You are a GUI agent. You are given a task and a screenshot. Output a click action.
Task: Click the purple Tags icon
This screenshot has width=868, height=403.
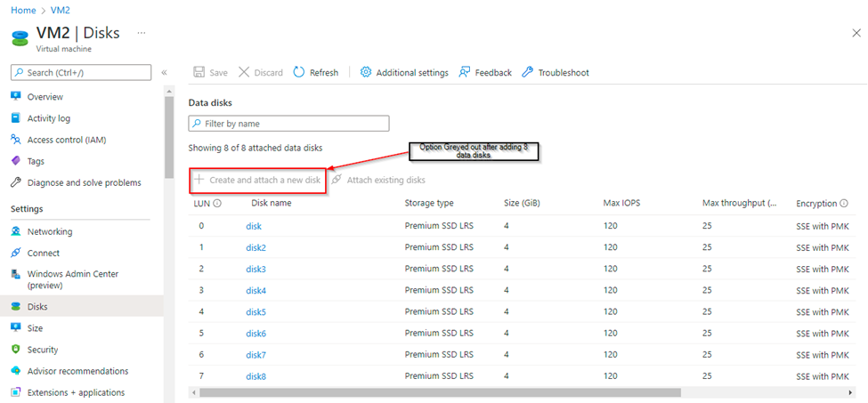point(16,161)
